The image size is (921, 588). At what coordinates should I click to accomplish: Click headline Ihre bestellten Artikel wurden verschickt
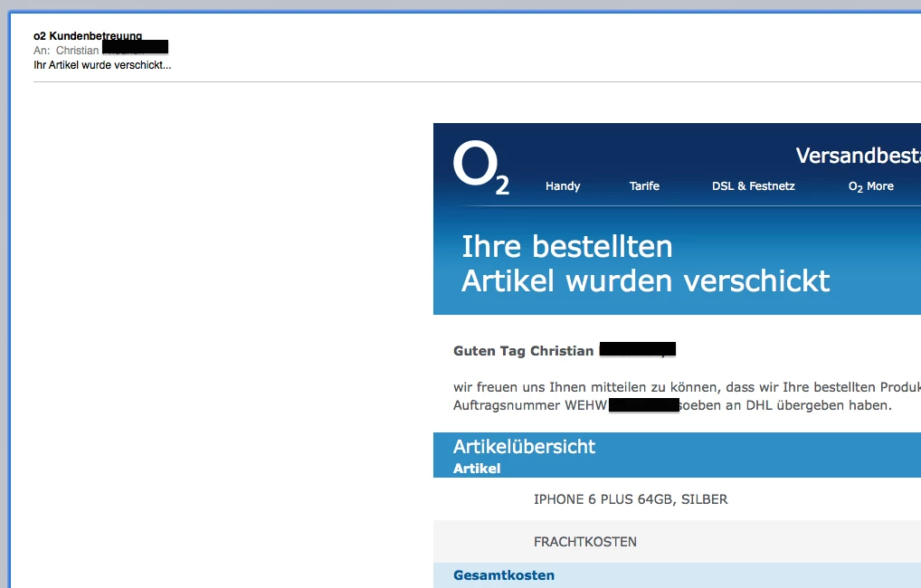[x=645, y=263]
